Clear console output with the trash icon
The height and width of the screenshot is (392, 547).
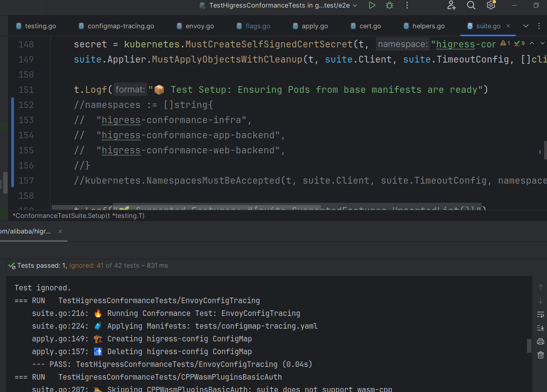(540, 355)
